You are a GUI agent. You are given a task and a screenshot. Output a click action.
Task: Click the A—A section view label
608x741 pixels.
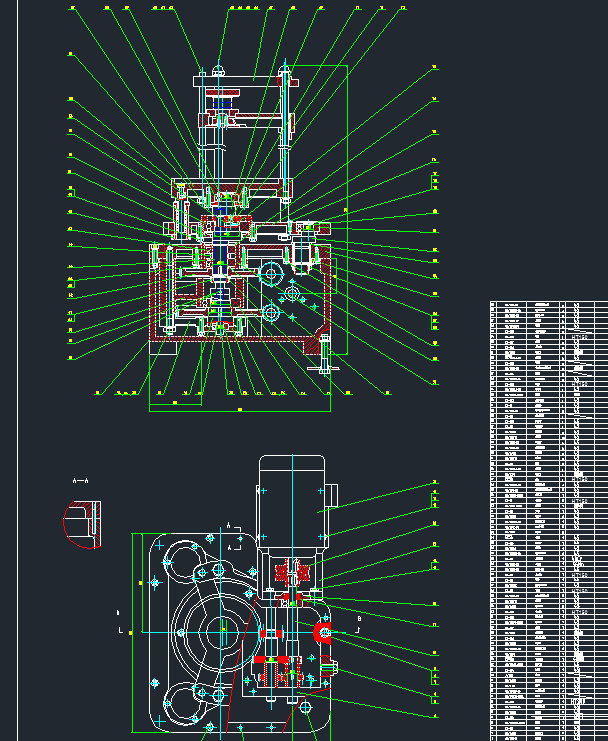click(80, 481)
